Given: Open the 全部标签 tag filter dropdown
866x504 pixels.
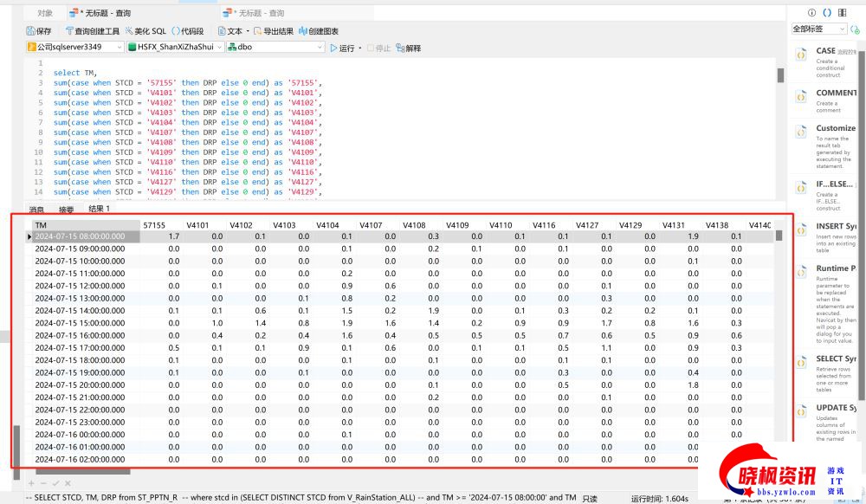Looking at the screenshot, I should (819, 29).
